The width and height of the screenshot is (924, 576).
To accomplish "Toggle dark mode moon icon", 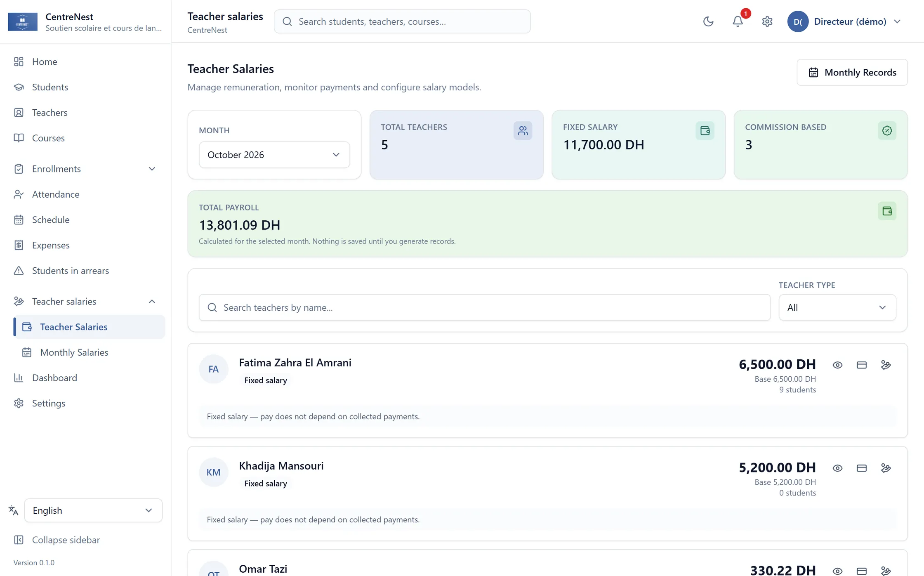I will [708, 21].
